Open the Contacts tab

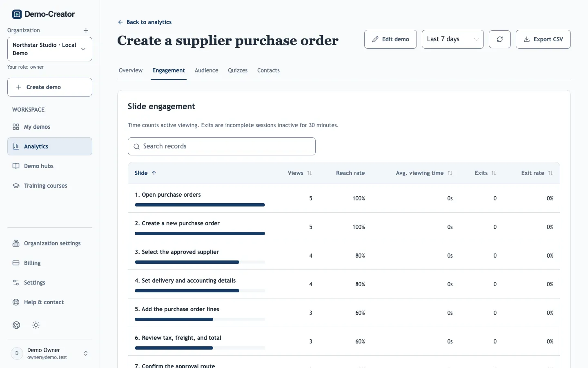pos(268,70)
